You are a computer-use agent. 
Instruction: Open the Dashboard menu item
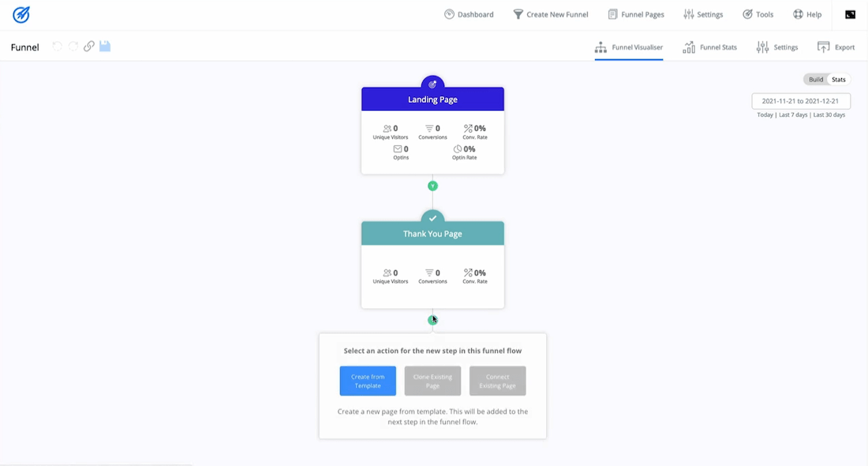point(469,14)
